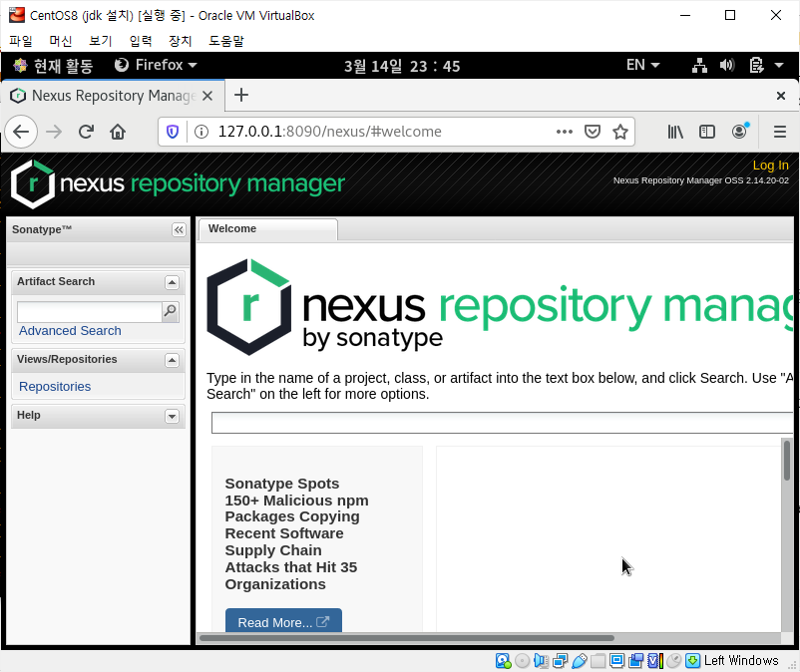Viewport: 800px width, 672px height.
Task: Click 현재 활동 activities button
Action: point(54,65)
